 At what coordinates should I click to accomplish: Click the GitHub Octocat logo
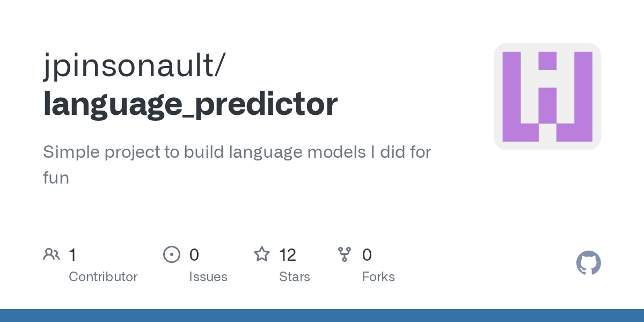[589, 263]
